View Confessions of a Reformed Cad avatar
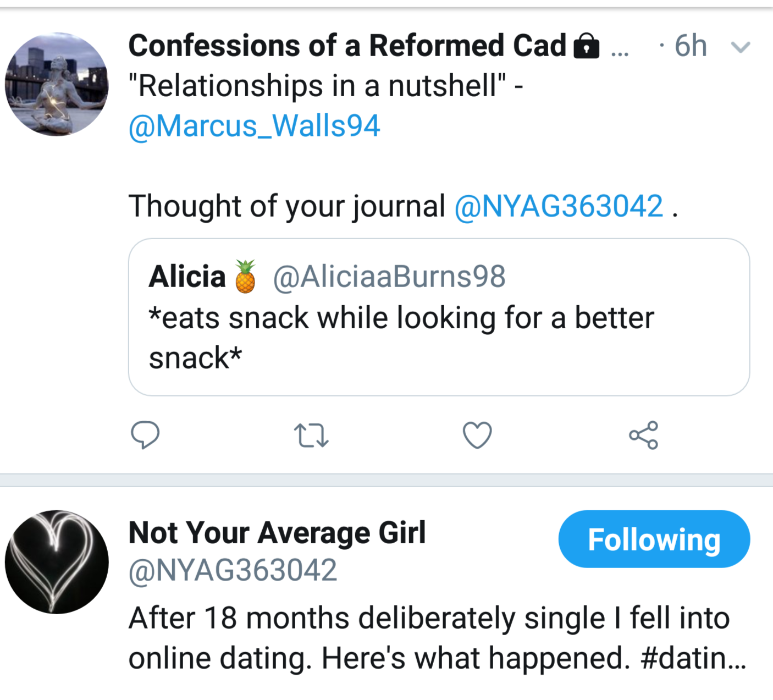 (x=57, y=84)
